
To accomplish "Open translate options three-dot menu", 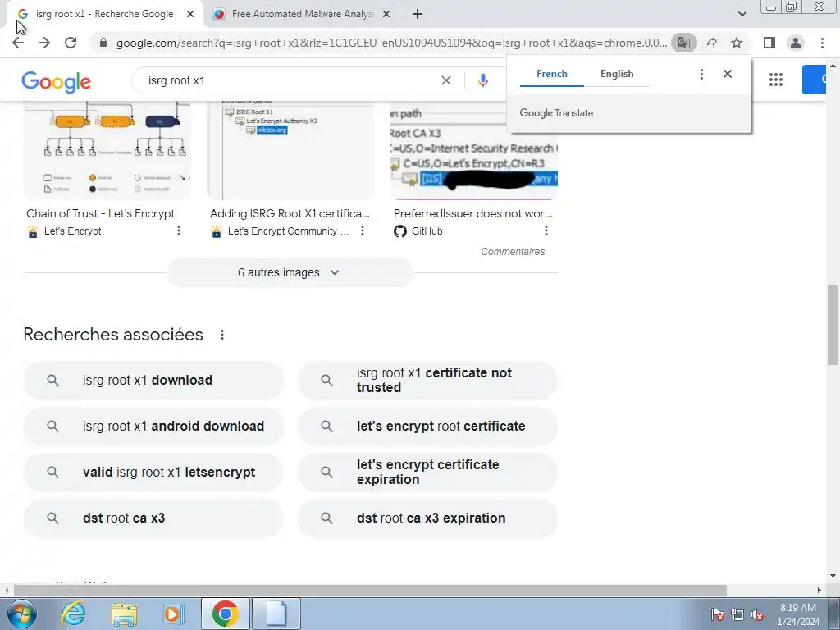I will tap(701, 74).
